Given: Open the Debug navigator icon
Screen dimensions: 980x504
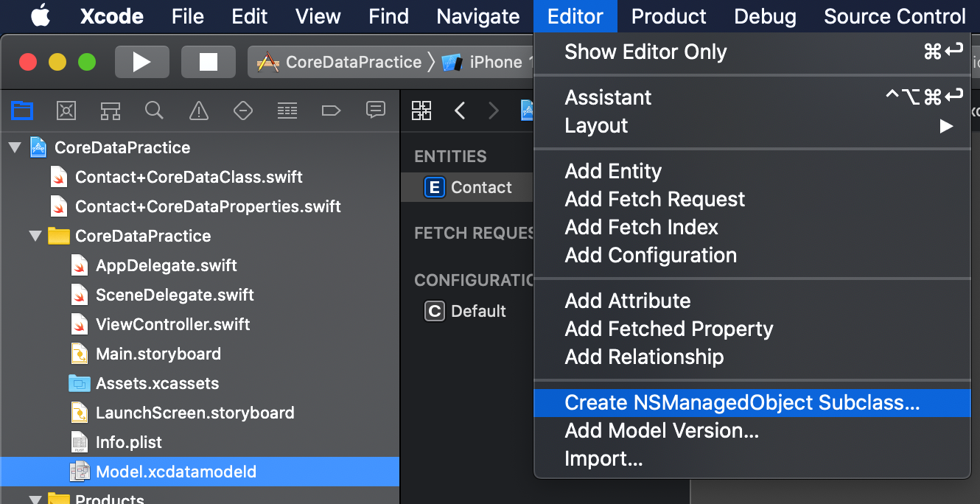Looking at the screenshot, I should click(x=287, y=111).
